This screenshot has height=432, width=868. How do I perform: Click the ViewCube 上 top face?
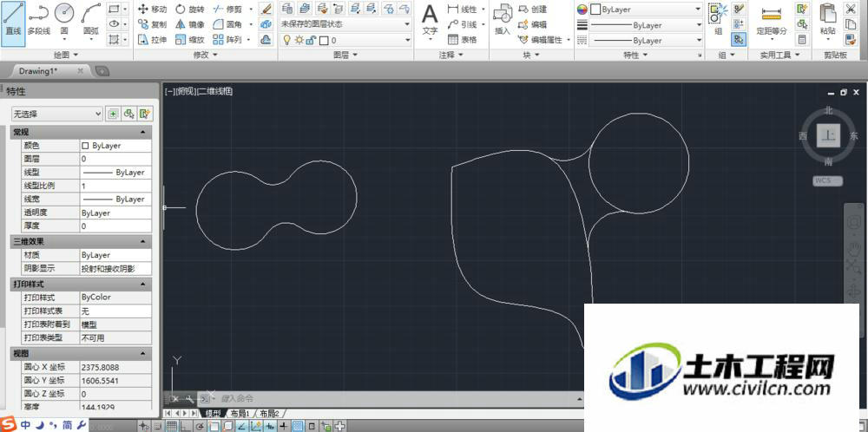(x=828, y=135)
